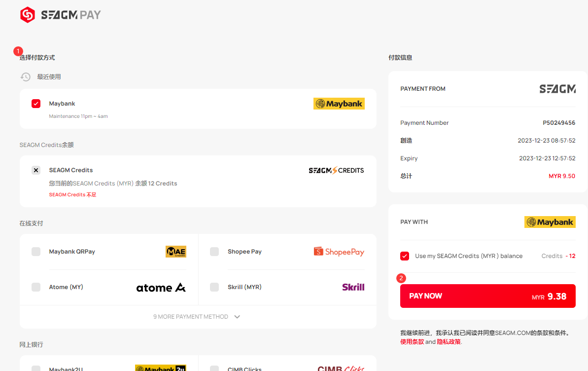Click the 12 Credits balance message

coord(113,183)
